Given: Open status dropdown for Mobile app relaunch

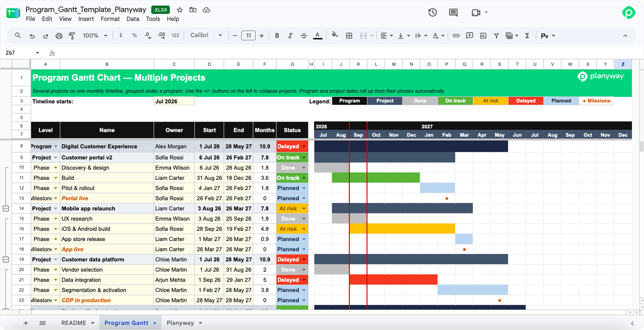Looking at the screenshot, I should tap(304, 209).
